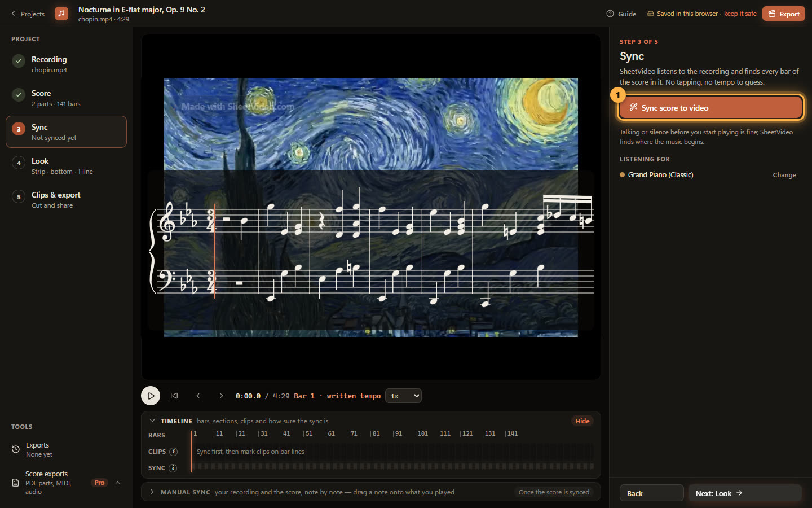812x508 pixels.
Task: Click the '0:00.0' time readout
Action: 248,396
